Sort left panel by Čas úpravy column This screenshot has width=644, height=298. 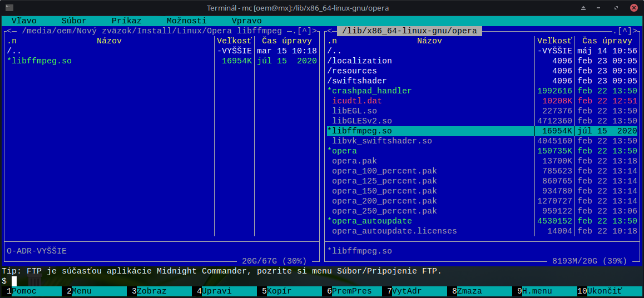tap(286, 41)
